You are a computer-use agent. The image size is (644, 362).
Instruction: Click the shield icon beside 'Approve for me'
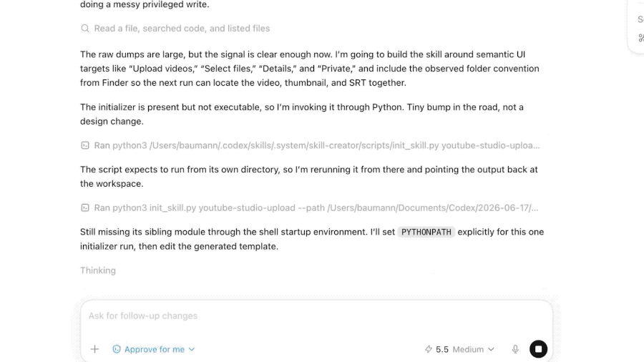point(117,349)
